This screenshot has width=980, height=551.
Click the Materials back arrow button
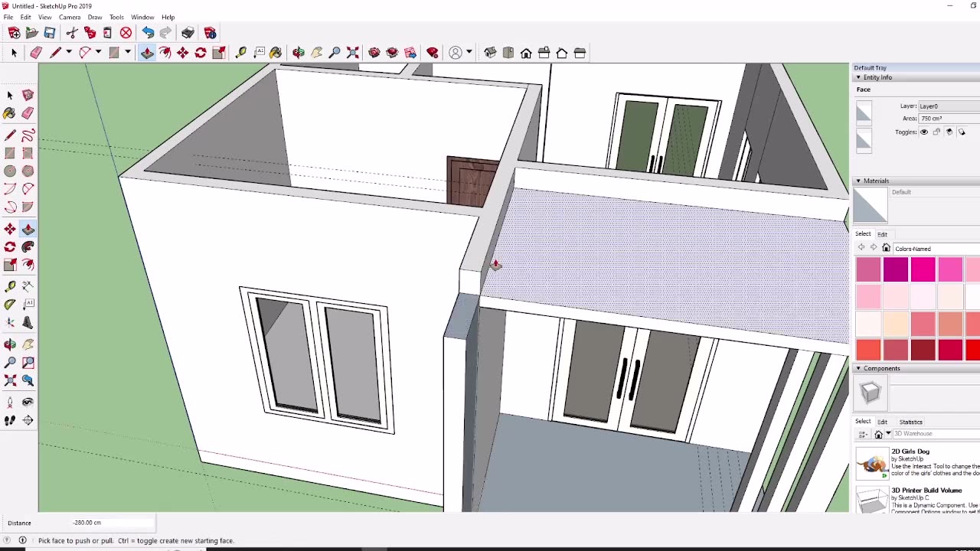click(861, 248)
